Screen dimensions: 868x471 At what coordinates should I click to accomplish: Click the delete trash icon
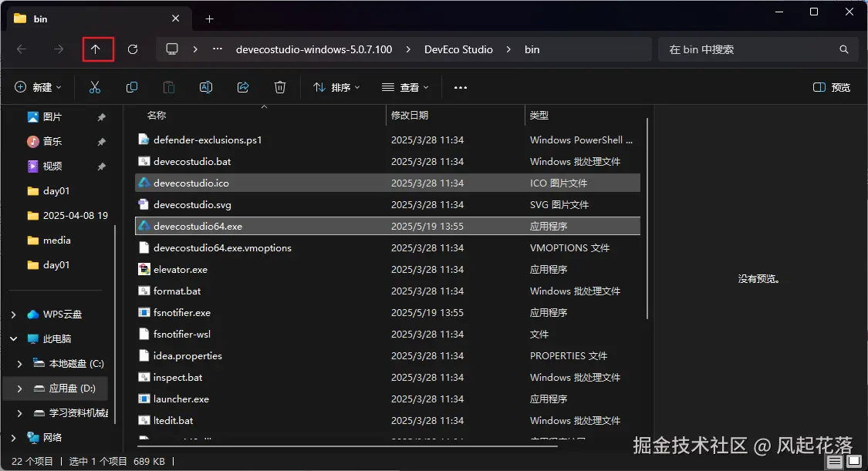[x=280, y=87]
